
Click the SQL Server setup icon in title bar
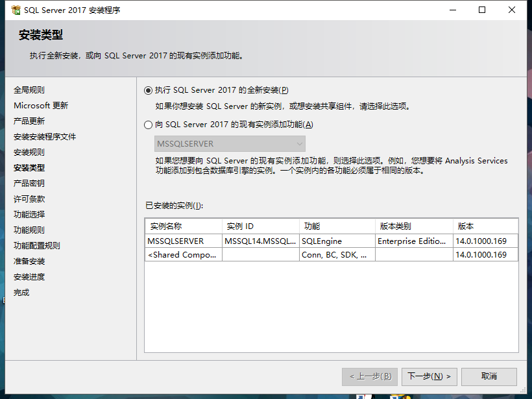pyautogui.click(x=14, y=10)
